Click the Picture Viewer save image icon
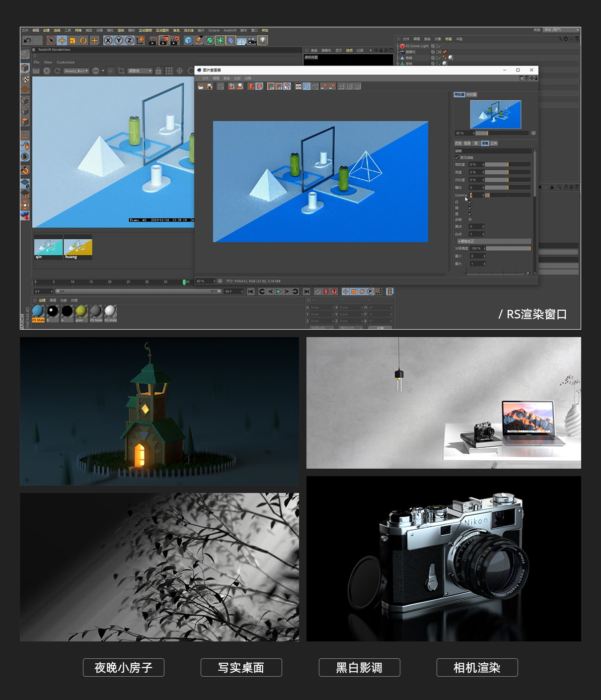The height and width of the screenshot is (700, 601). point(210,86)
